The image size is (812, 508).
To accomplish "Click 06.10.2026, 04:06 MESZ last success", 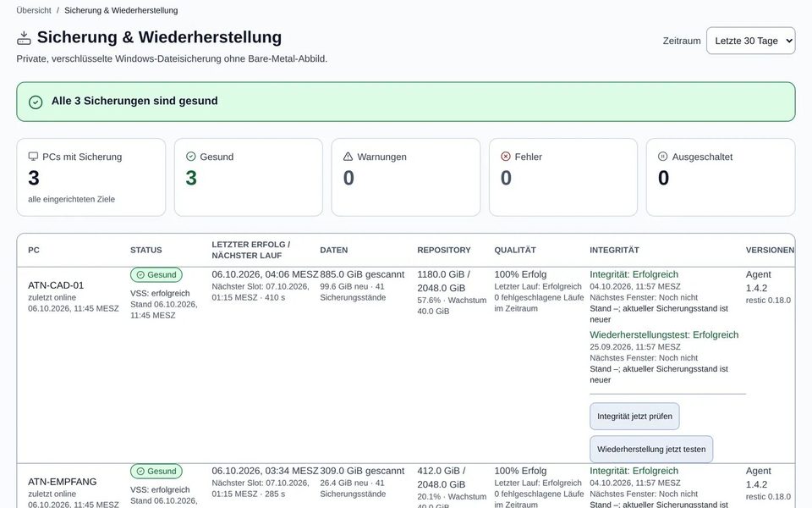I will pos(265,274).
